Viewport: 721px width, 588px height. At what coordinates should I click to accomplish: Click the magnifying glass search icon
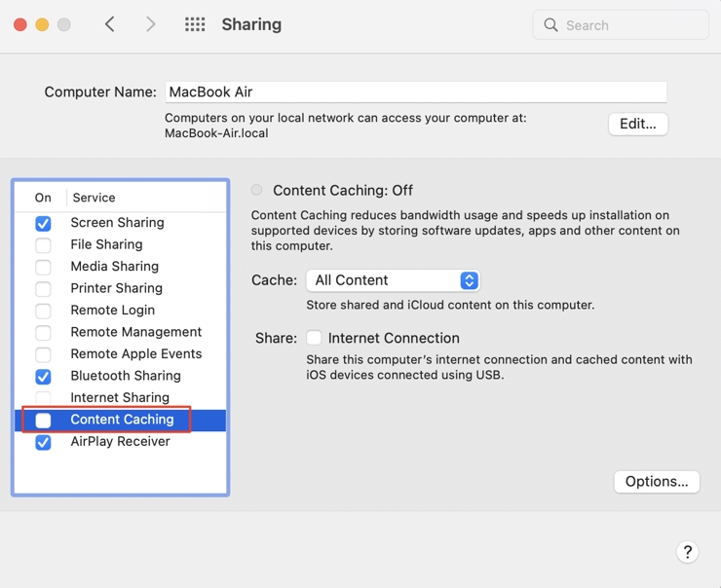(x=550, y=24)
